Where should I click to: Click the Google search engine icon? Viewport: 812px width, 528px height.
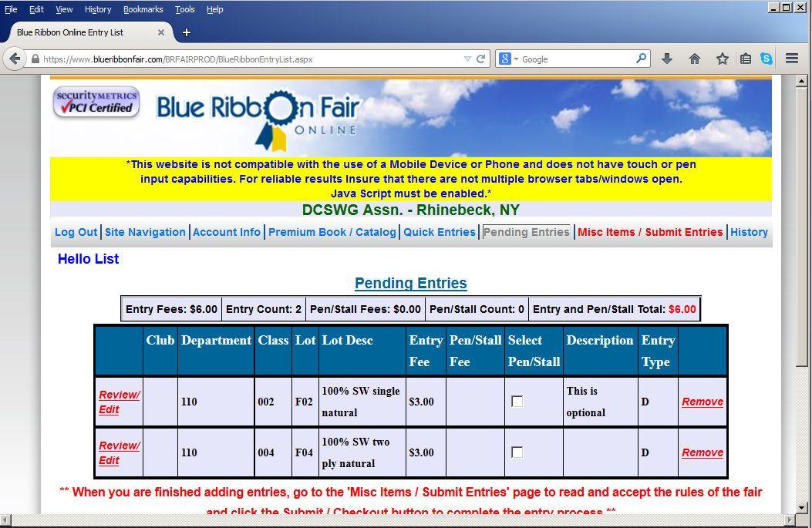[x=505, y=59]
